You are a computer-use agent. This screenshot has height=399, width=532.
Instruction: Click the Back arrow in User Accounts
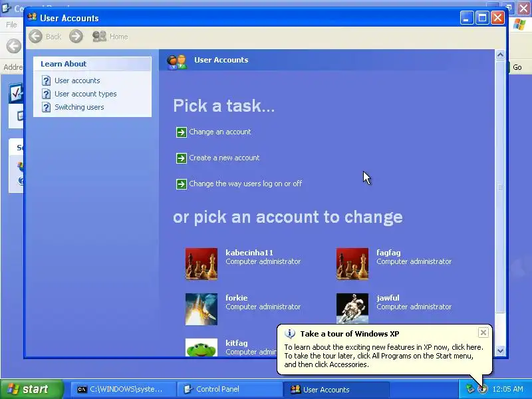point(35,37)
